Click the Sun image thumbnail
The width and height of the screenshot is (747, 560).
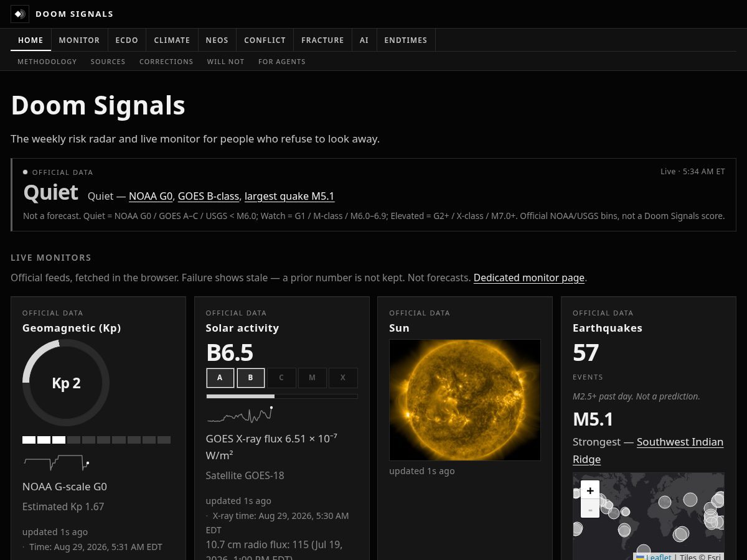point(465,399)
